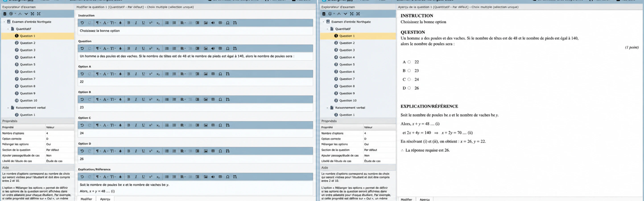Open text color picker in the Instruction toolbar
Image resolution: width=644 pixels, height=201 pixels.
point(120,23)
